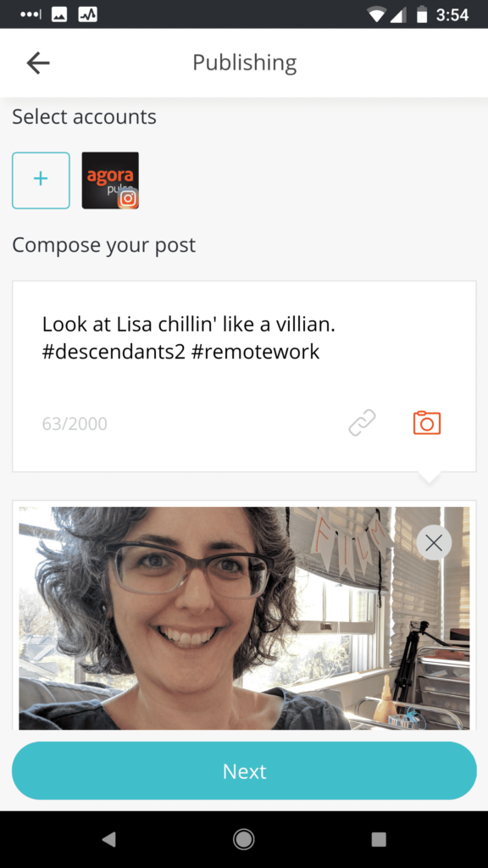This screenshot has width=488, height=868.
Task: Tap the back arrow in Publishing header
Action: point(38,63)
